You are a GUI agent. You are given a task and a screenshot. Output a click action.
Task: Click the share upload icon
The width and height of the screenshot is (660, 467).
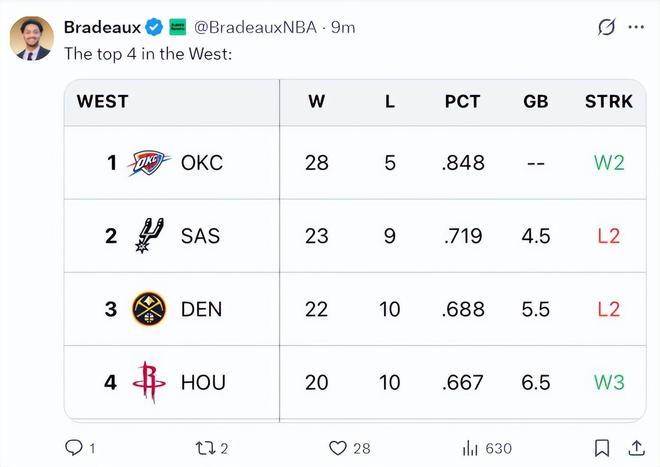(636, 448)
